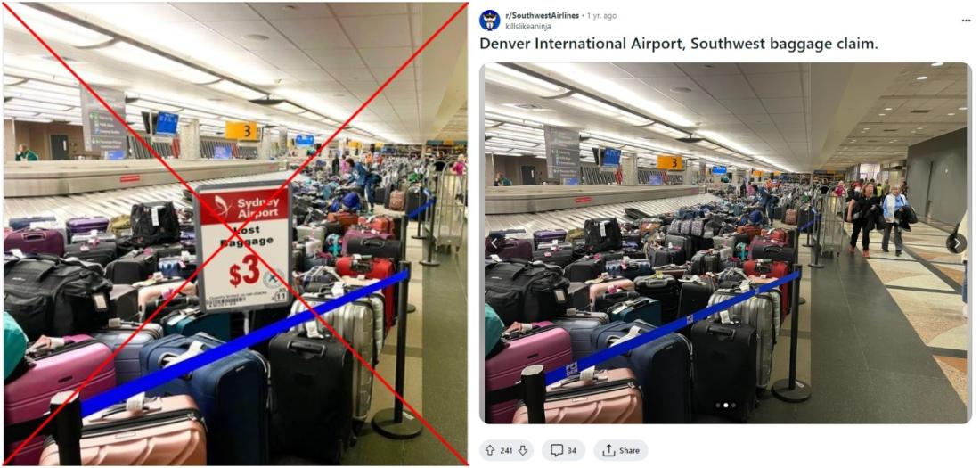Click the crossed-out fake baggage image
The width and height of the screenshot is (980, 468).
[x=235, y=234]
